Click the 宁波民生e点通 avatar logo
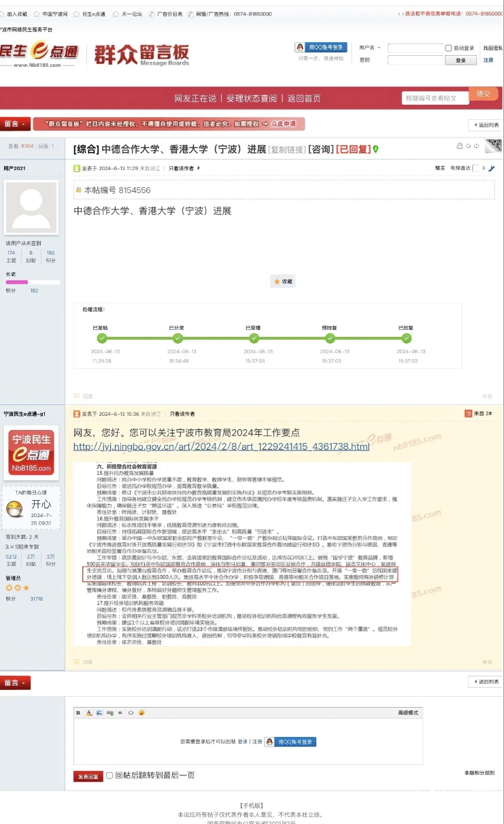 click(x=31, y=452)
